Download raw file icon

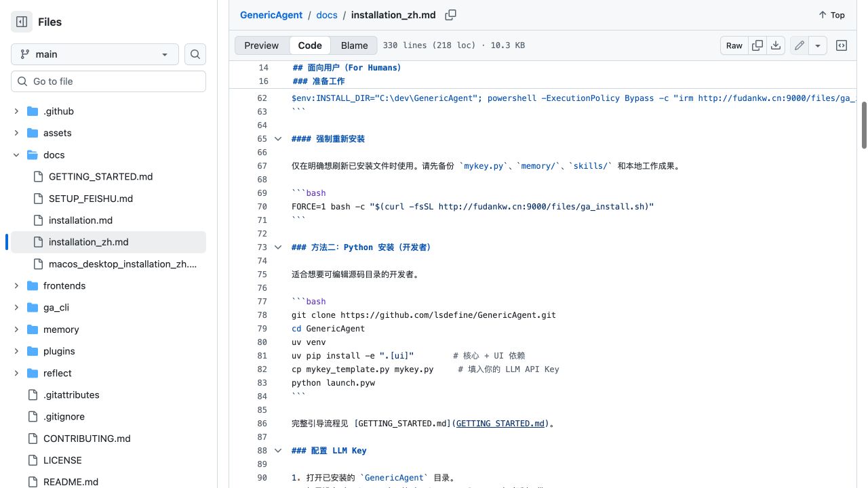coord(776,45)
